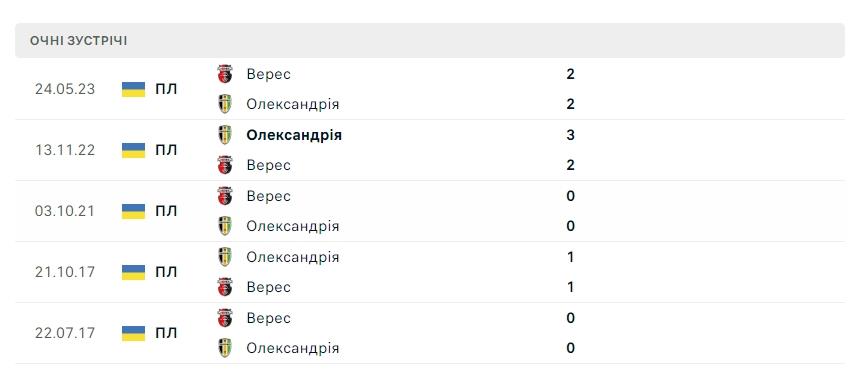
Task: Click Олександрія logo in 24.05.23 match
Action: click(225, 104)
